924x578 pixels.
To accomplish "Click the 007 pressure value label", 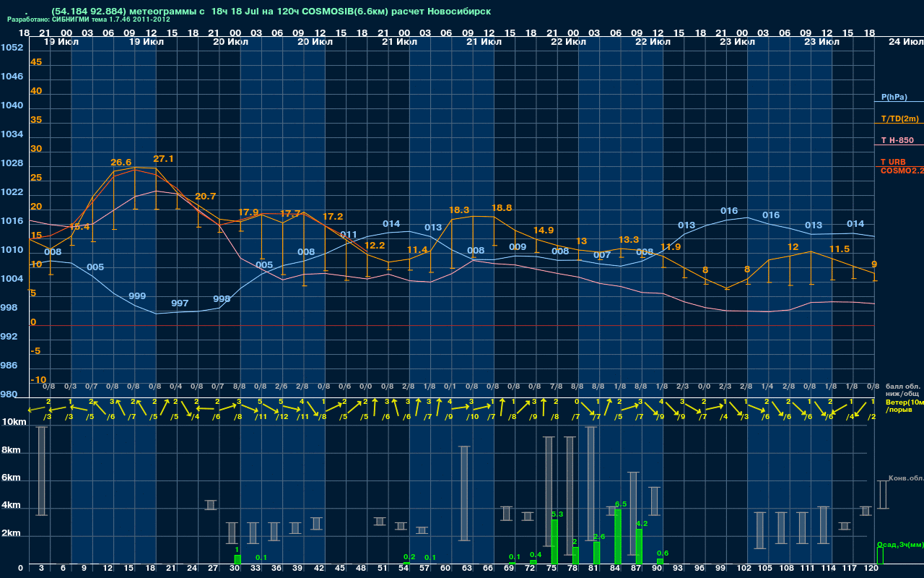I will pyautogui.click(x=602, y=255).
